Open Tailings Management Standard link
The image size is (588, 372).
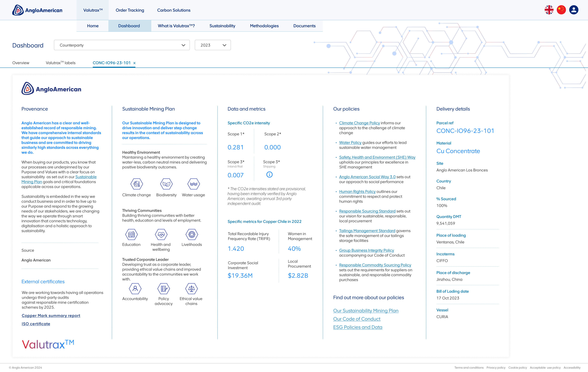(367, 231)
